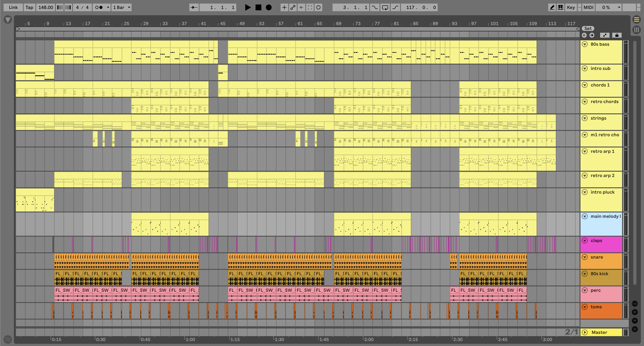Viewport: 644px width, 346px height.
Task: Unfold the claps track arrow
Action: click(x=584, y=241)
